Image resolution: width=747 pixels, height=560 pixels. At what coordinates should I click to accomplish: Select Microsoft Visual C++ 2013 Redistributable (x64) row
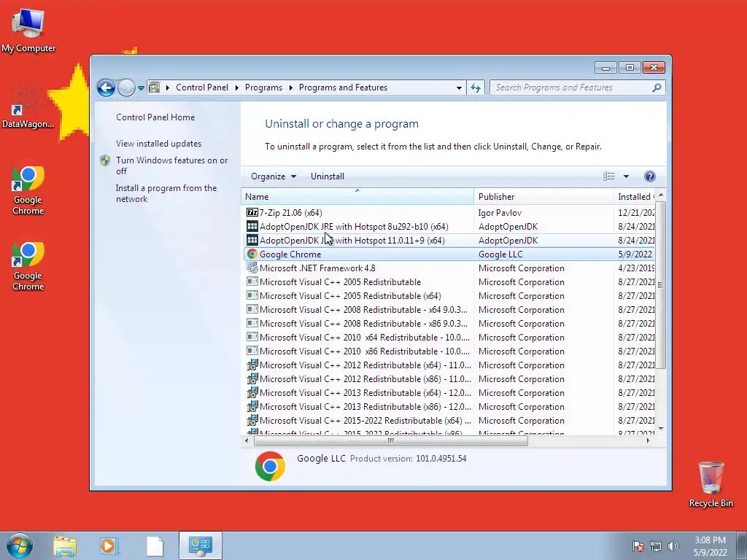click(x=449, y=392)
